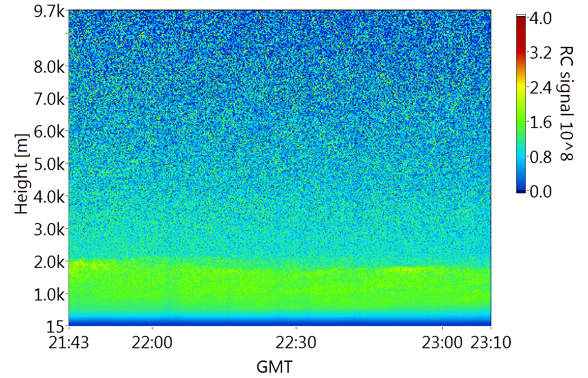Select the GMT x-axis title
This screenshot has height=378, width=588.
(x=274, y=366)
